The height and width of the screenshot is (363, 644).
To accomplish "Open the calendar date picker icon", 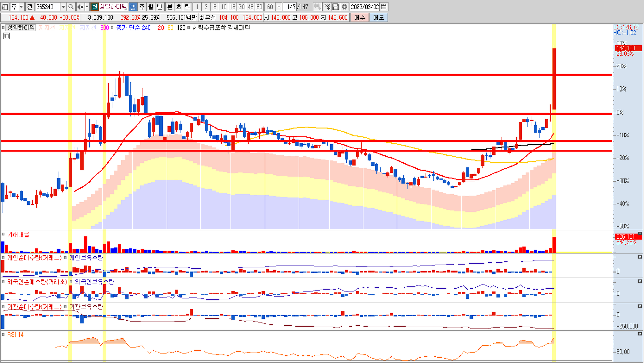I will click(384, 7).
